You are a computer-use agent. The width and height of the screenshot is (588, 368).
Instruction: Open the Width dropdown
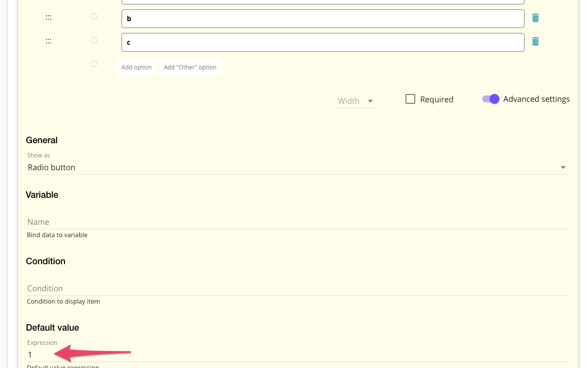(x=356, y=101)
